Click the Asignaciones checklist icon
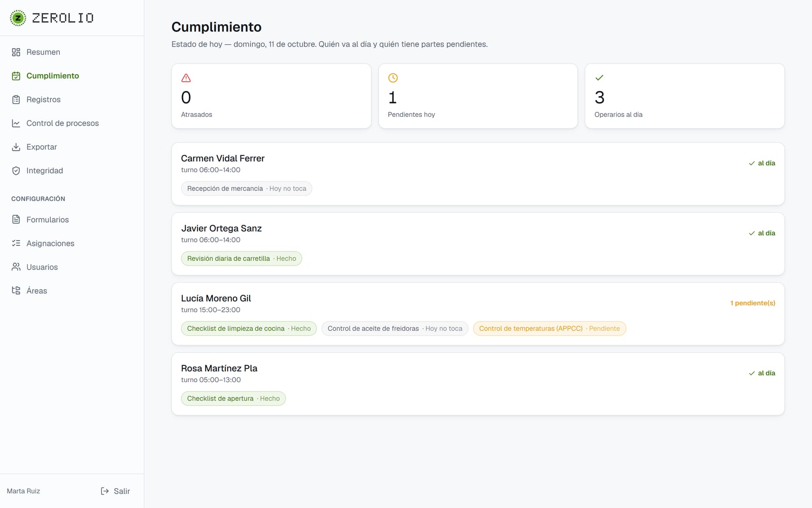 tap(16, 243)
